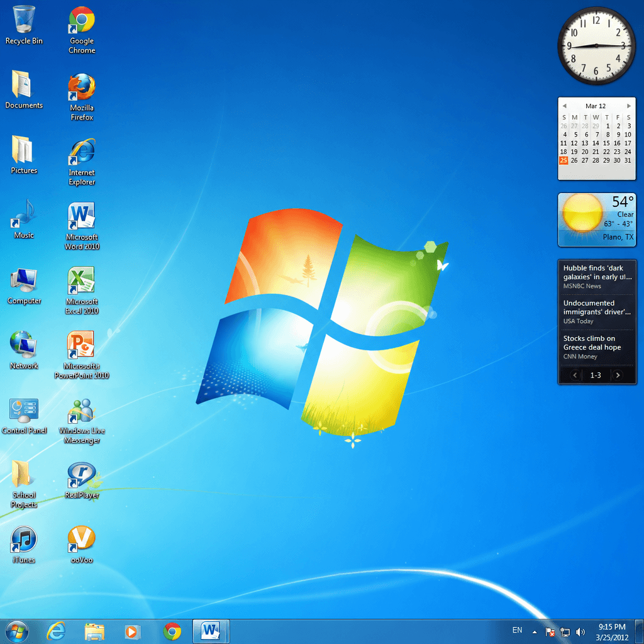Launch Google Chrome from the desktop shortcut
This screenshot has width=644, height=644.
82,30
